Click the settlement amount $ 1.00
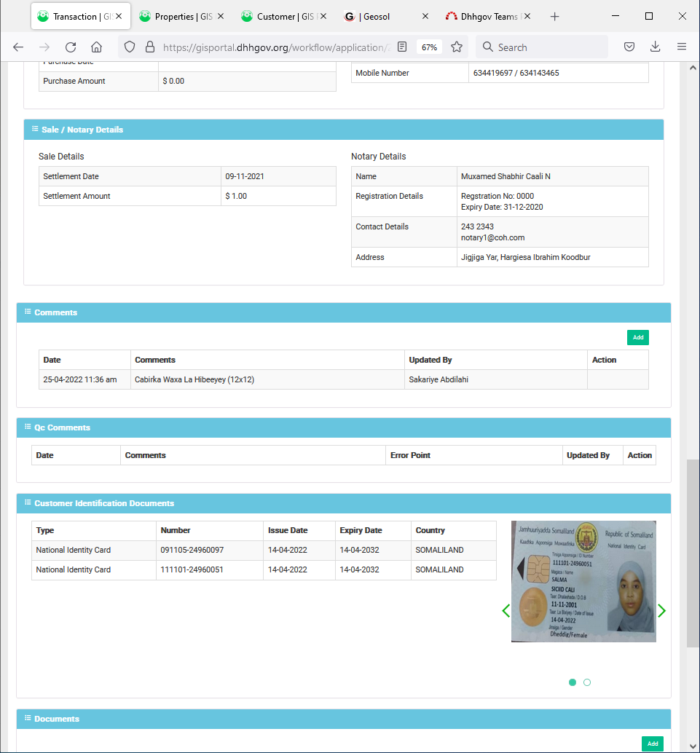 (236, 196)
